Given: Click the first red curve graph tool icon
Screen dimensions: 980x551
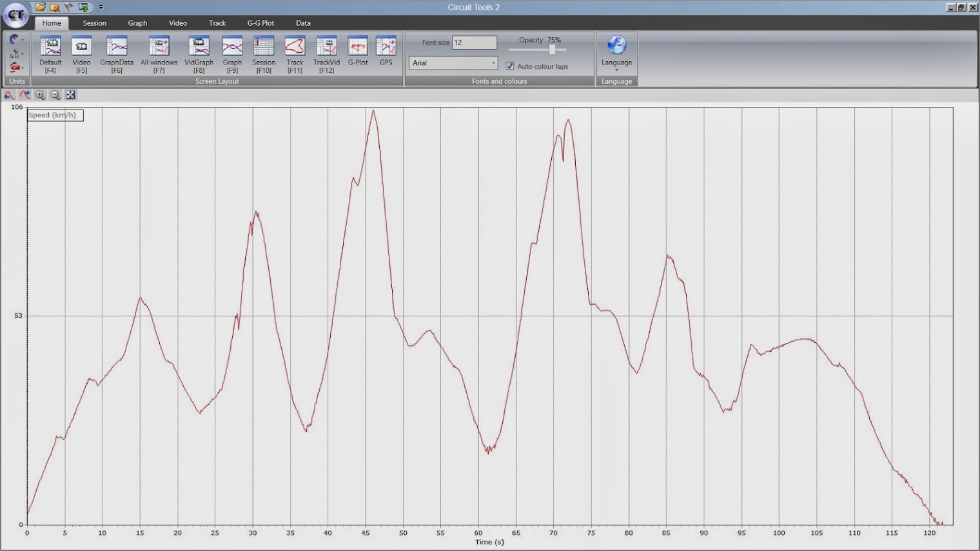Looking at the screenshot, I should [9, 95].
